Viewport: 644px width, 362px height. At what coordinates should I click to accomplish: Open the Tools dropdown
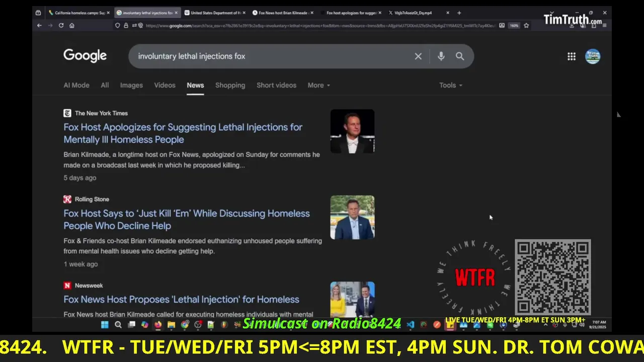tap(451, 85)
